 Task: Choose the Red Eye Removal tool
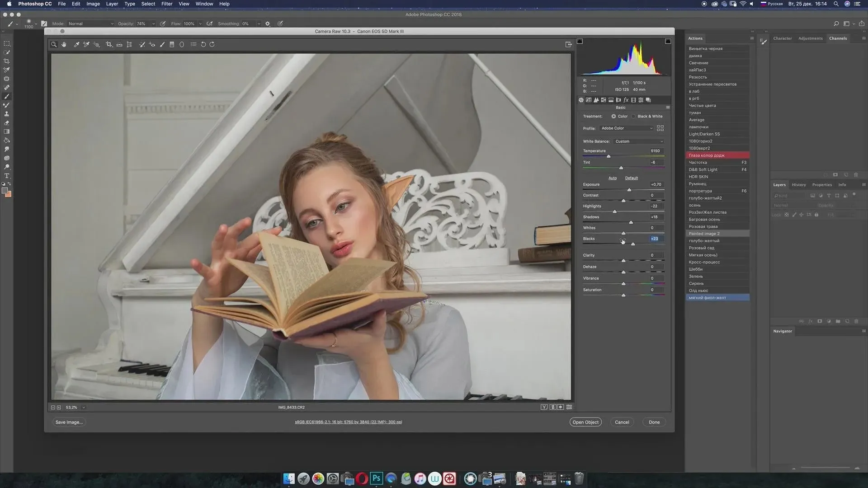click(152, 44)
